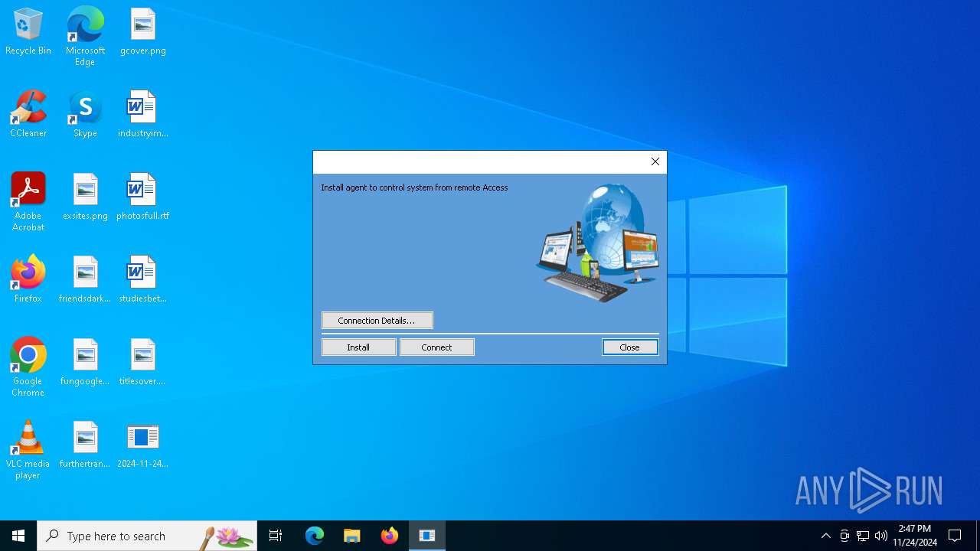Select the gcover.png file icon
The height and width of the screenshot is (551, 980).
click(x=143, y=33)
